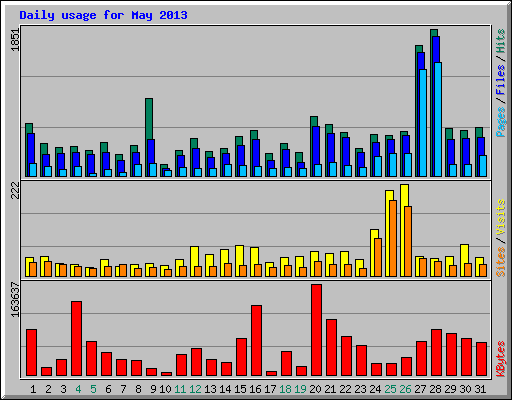
Task: Click the 163637 axis maximum label
Action: pos(15,299)
